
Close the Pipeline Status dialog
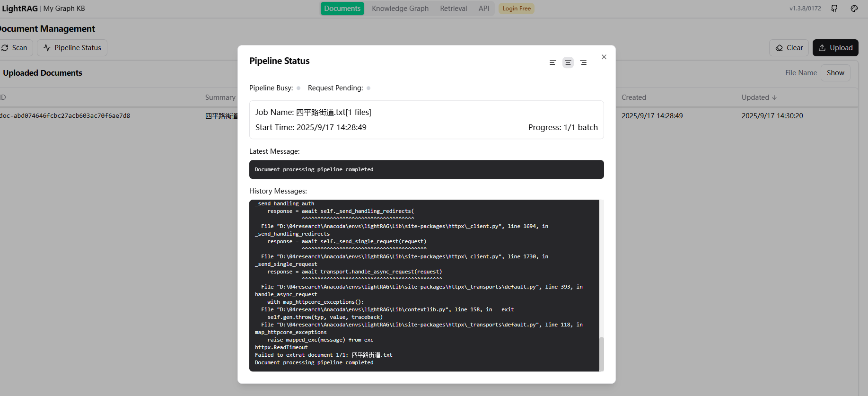pyautogui.click(x=604, y=57)
